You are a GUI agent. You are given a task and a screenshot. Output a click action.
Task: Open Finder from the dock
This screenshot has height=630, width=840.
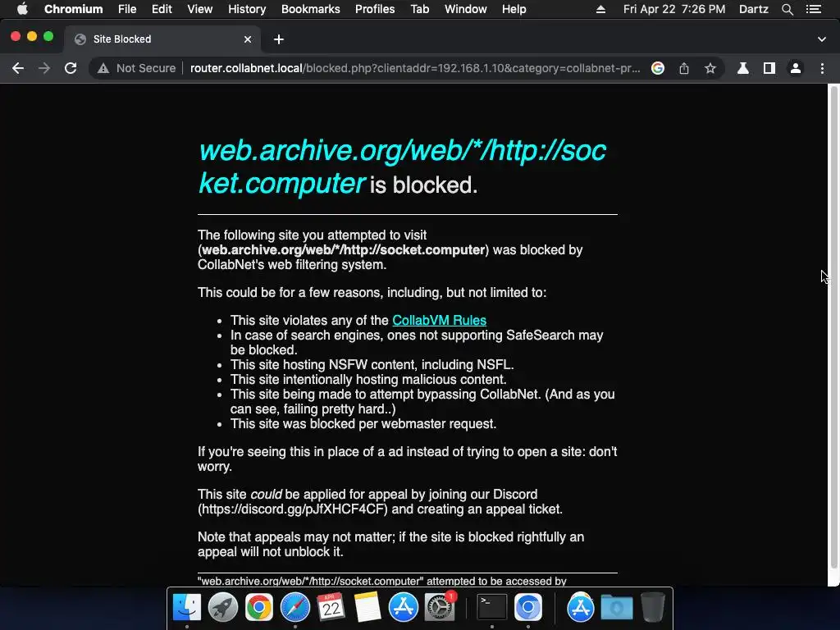[187, 607]
